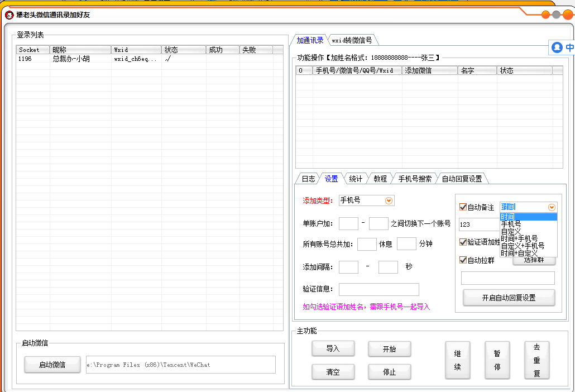Viewport: 575px width, 392px height.
Task: Click the 状态 column header in contacts table
Action: [525, 70]
